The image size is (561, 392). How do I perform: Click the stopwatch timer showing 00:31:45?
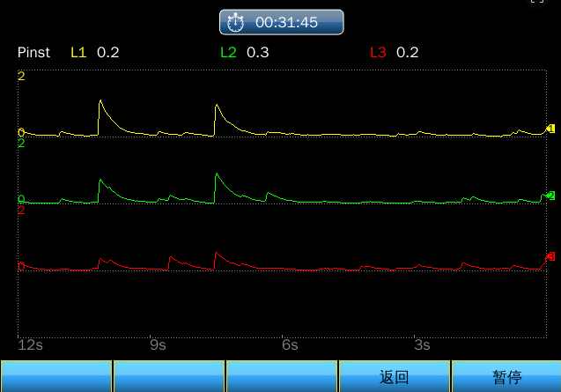click(x=282, y=22)
